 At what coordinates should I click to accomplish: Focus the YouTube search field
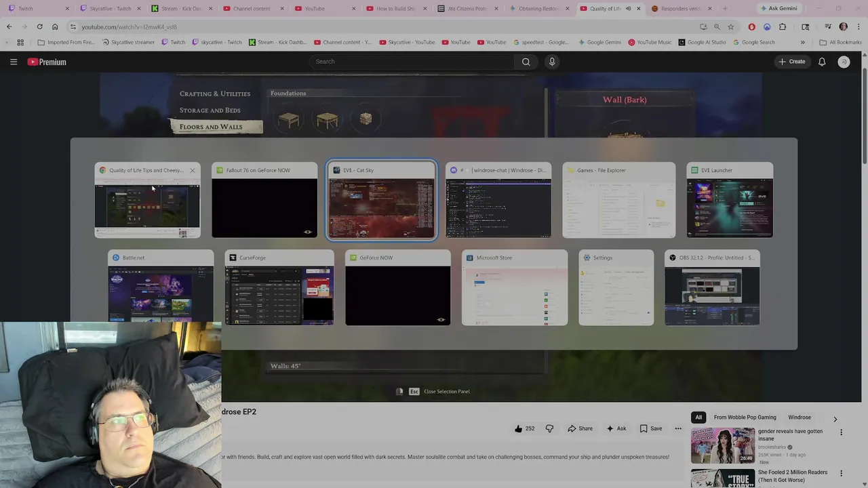[412, 62]
